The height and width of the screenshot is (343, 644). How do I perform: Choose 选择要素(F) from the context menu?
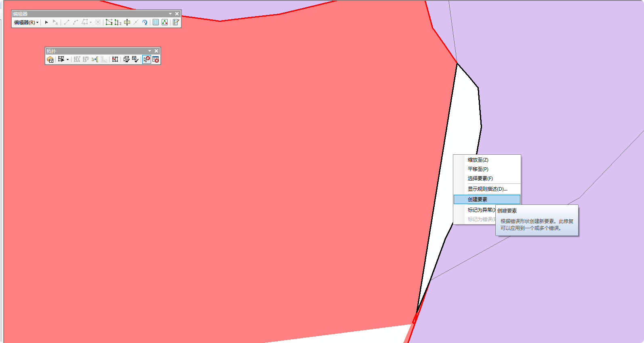pos(487,179)
